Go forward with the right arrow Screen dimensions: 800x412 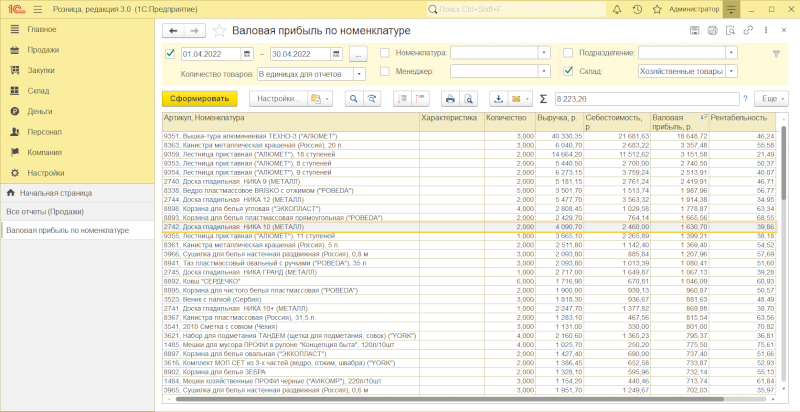(194, 31)
